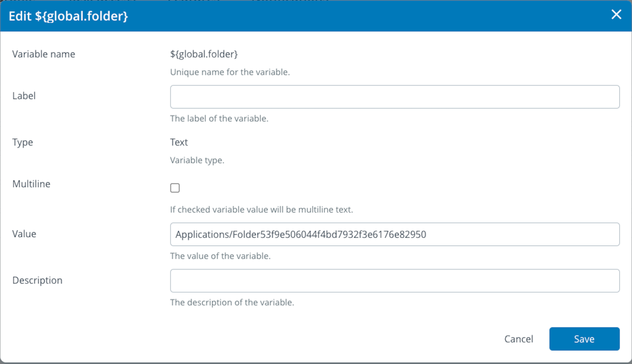Click the Type value Text
Image resolution: width=632 pixels, height=364 pixels.
point(179,142)
